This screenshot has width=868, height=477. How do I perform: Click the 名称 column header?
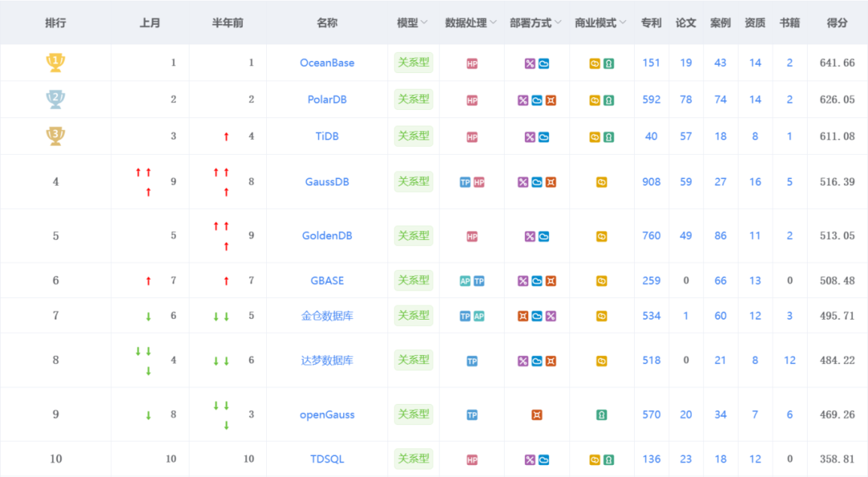(x=326, y=22)
